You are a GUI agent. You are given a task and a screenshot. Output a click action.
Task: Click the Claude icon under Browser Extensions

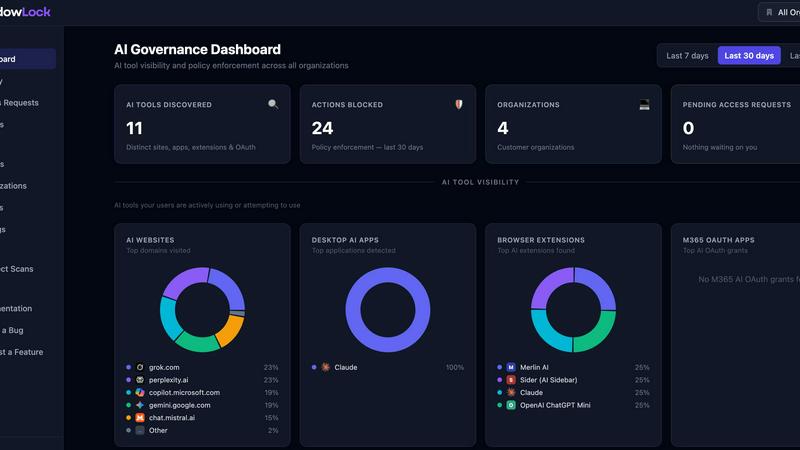click(x=511, y=392)
